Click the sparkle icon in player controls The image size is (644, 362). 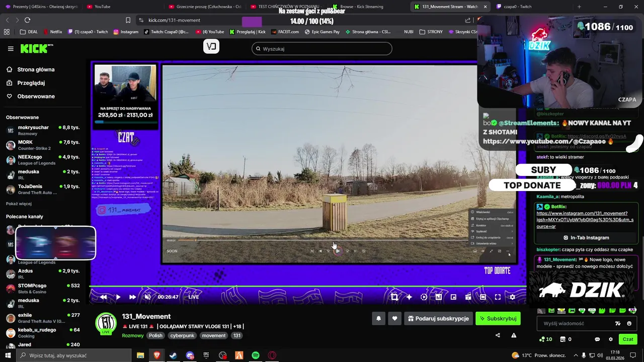[x=409, y=297]
